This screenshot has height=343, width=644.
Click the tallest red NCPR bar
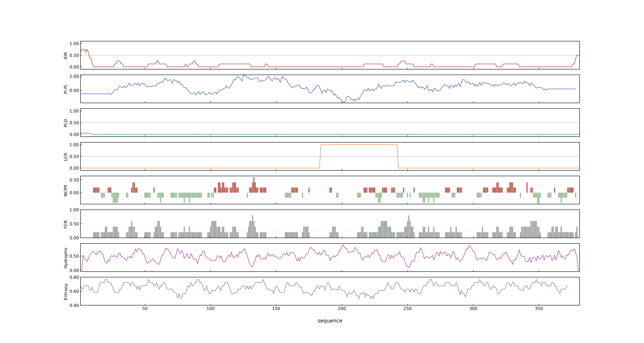[254, 185]
